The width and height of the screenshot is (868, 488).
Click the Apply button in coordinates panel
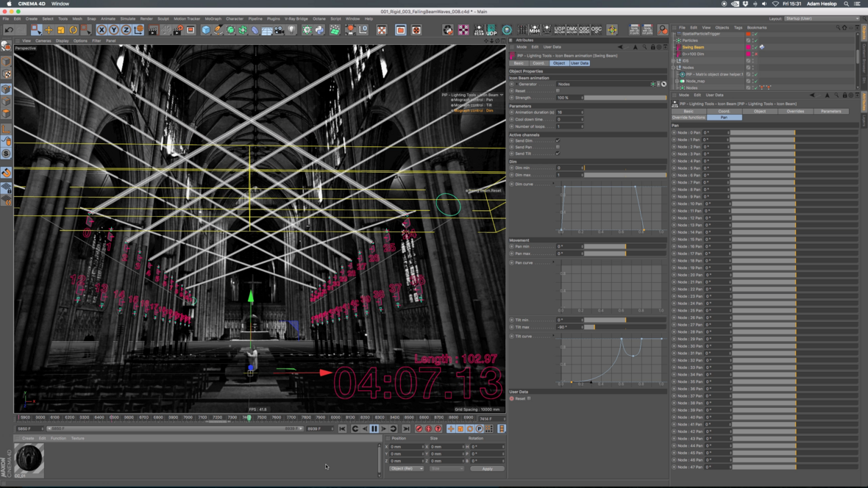(x=487, y=469)
